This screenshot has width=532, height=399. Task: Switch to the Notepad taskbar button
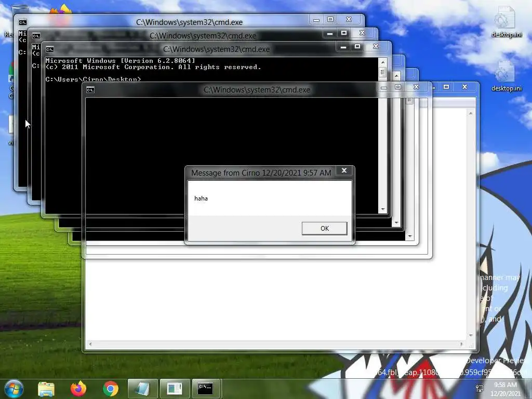coord(142,389)
